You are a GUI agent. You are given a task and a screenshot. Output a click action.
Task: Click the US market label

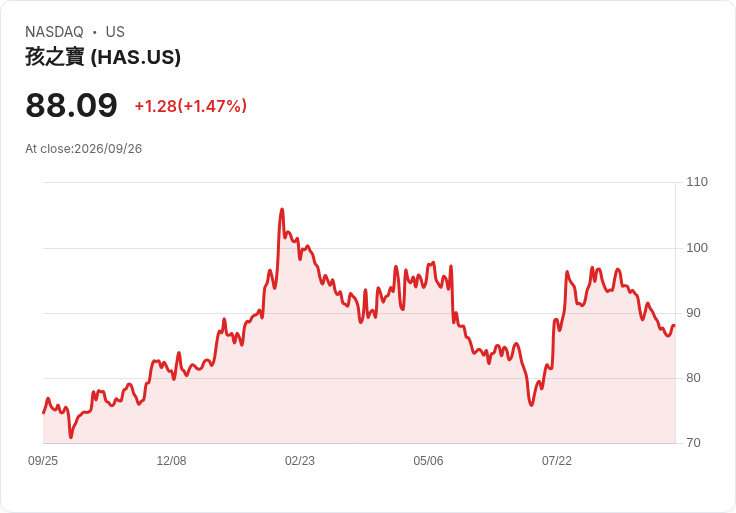coord(115,32)
